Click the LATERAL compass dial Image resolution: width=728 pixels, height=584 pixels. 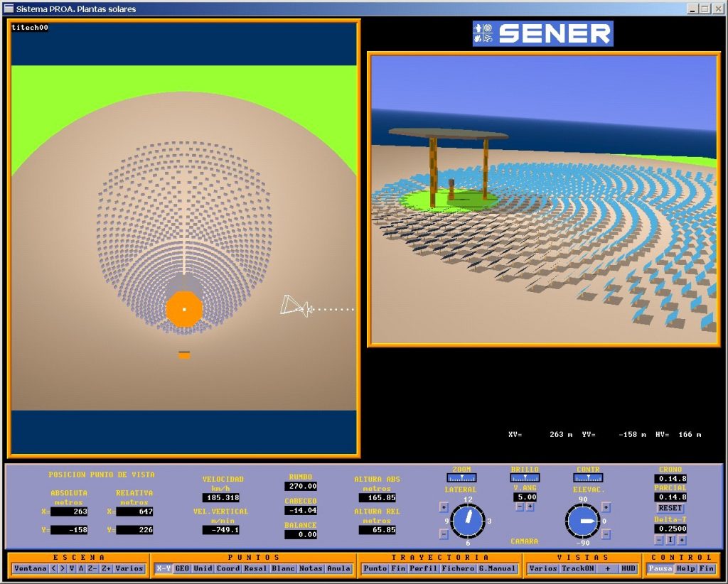pyautogui.click(x=467, y=522)
